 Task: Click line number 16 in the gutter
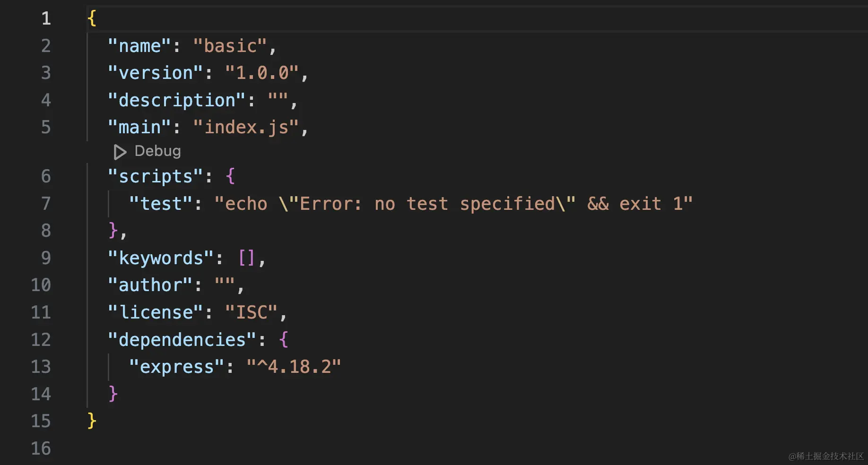[41, 448]
